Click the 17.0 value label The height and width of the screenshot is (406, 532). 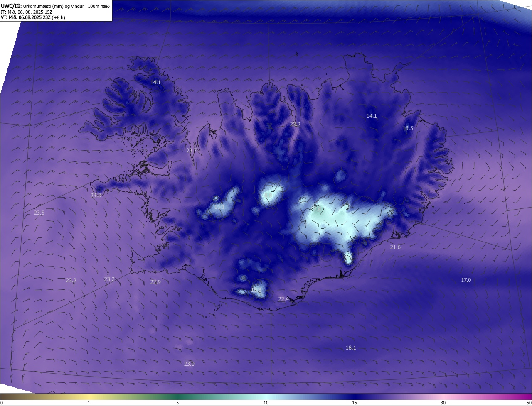(466, 280)
